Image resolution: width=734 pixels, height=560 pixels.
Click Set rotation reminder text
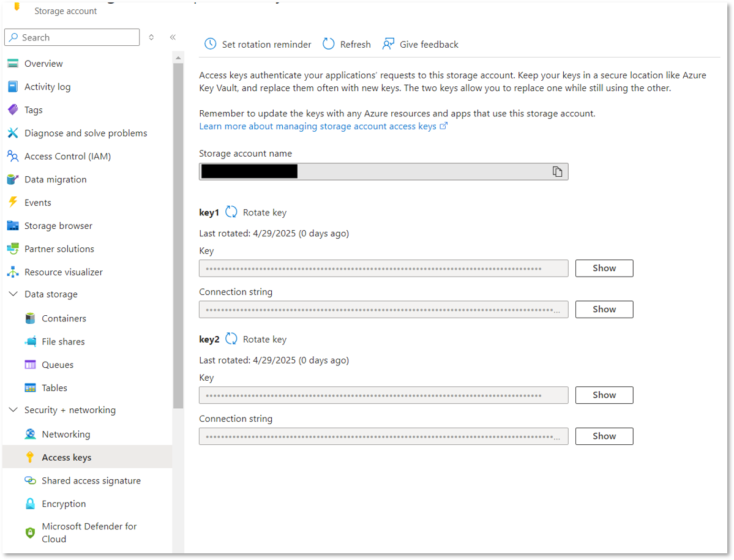(266, 45)
